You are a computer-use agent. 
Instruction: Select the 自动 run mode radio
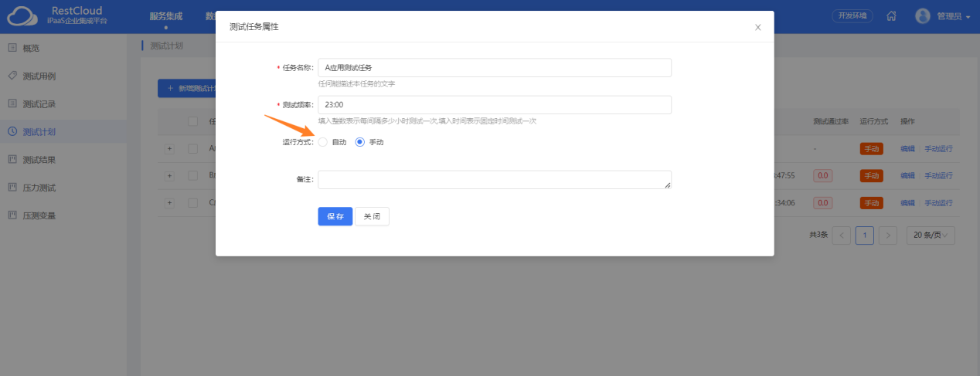point(323,142)
